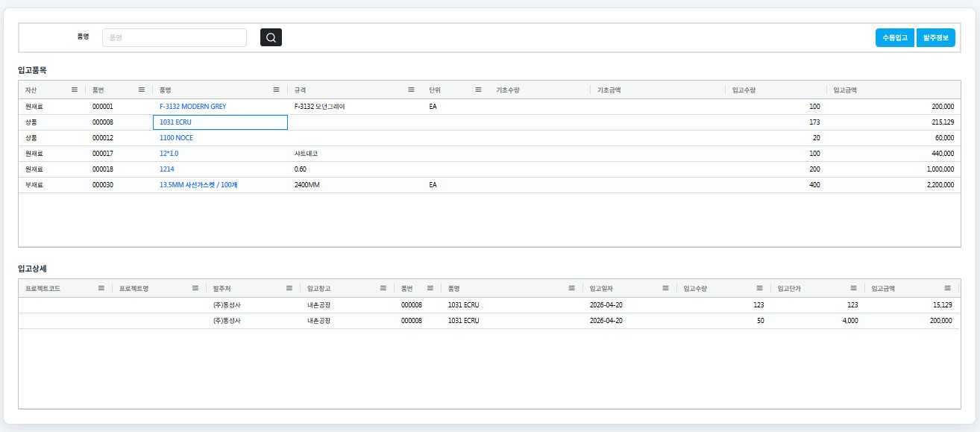Open the 프로젝트명 column menu icon
The width and height of the screenshot is (980, 432).
[195, 288]
